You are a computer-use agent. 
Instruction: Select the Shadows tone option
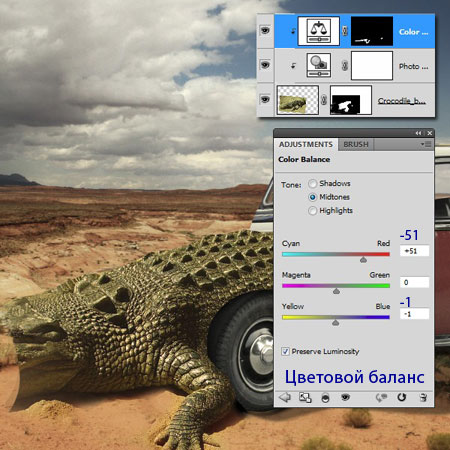[x=312, y=184]
